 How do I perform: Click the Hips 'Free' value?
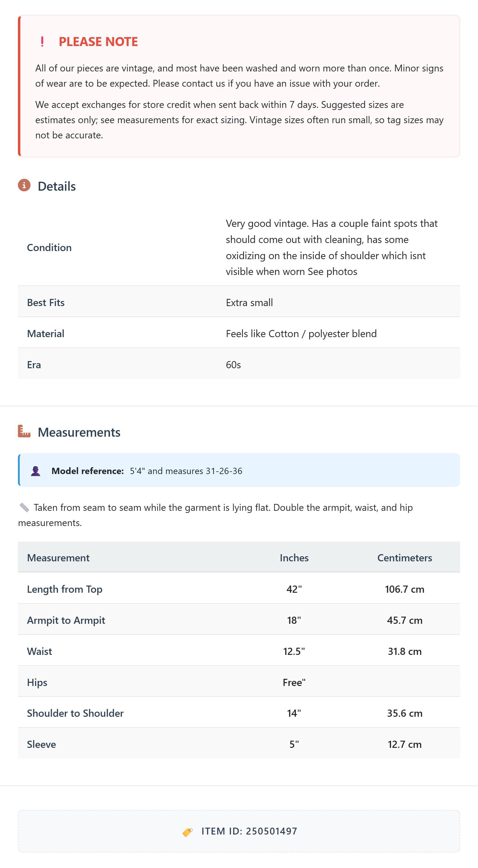[x=294, y=682]
